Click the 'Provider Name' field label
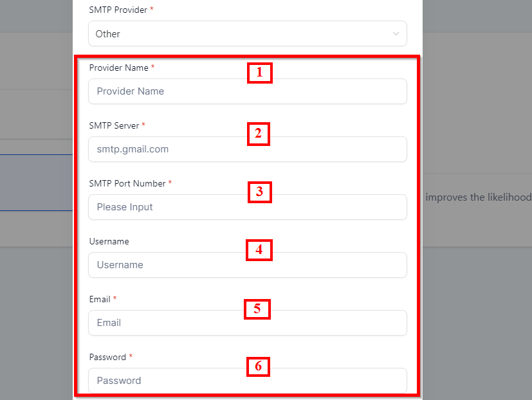Viewport: 532px width, 400px height. point(118,68)
